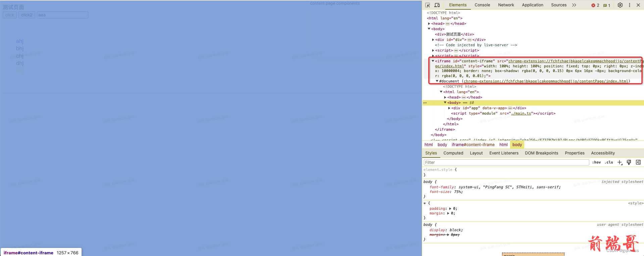644x256 pixels.
Task: Open DevTools settings gear
Action: click(x=620, y=5)
